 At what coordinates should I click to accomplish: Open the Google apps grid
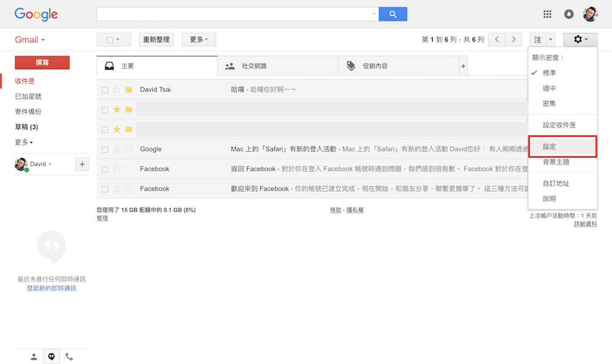click(547, 13)
